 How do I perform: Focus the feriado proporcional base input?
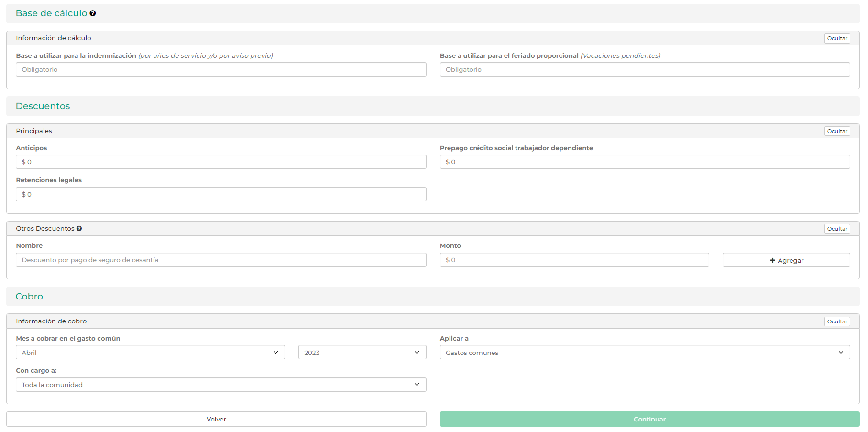click(x=645, y=70)
